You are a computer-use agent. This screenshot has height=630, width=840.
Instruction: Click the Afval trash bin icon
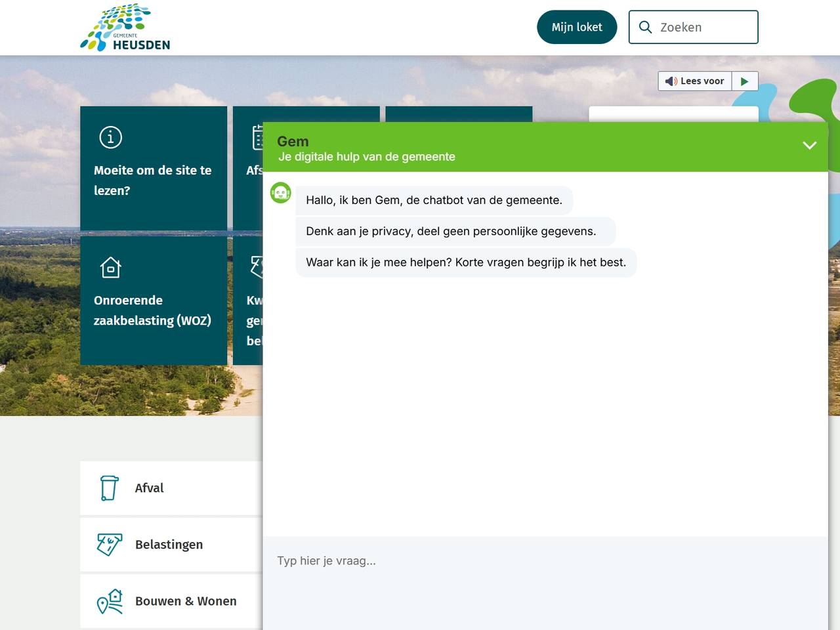[x=110, y=488]
